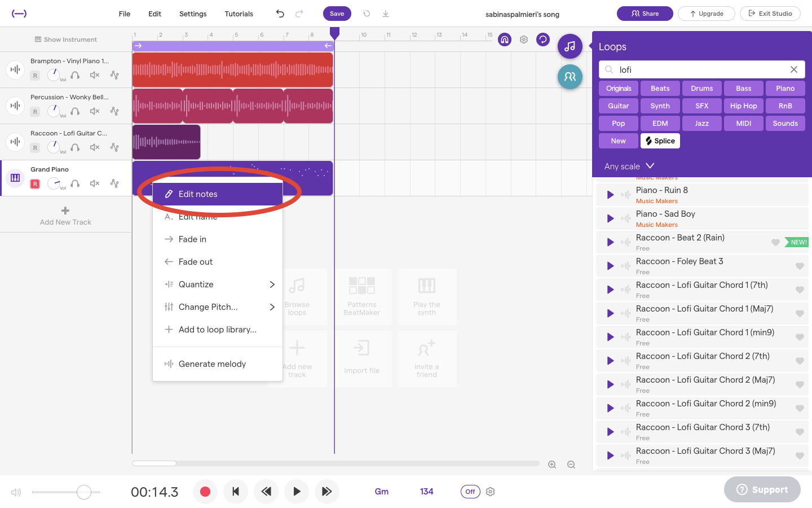Viewport: 812px width, 508px height.
Task: Open the Tutorials menu
Action: click(x=239, y=14)
